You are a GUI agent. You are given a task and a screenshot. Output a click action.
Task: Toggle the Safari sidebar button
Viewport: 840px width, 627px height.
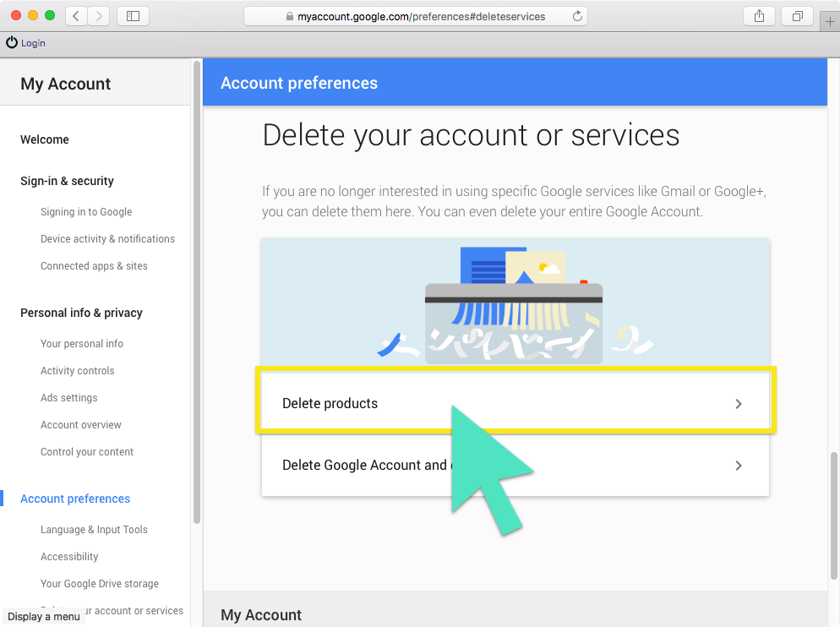[x=133, y=16]
